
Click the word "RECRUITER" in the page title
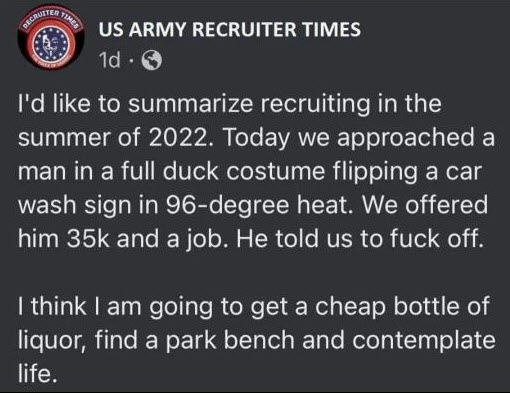(244, 29)
